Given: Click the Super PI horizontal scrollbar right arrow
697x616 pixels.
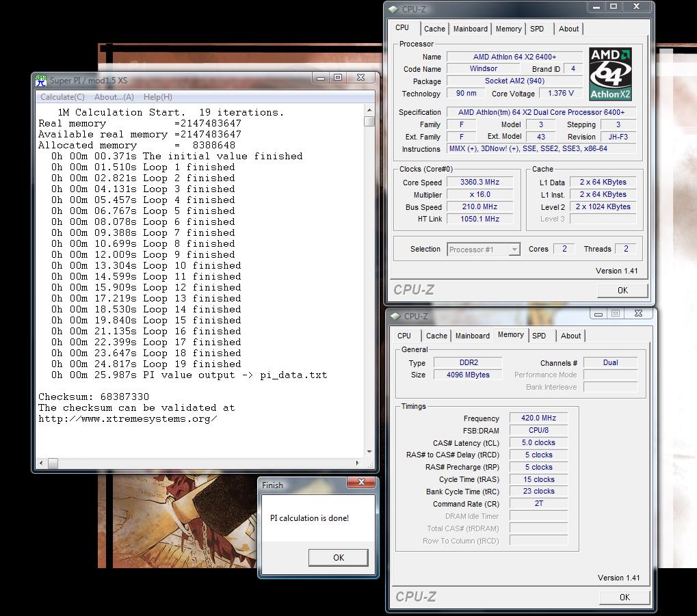Looking at the screenshot, I should point(357,463).
